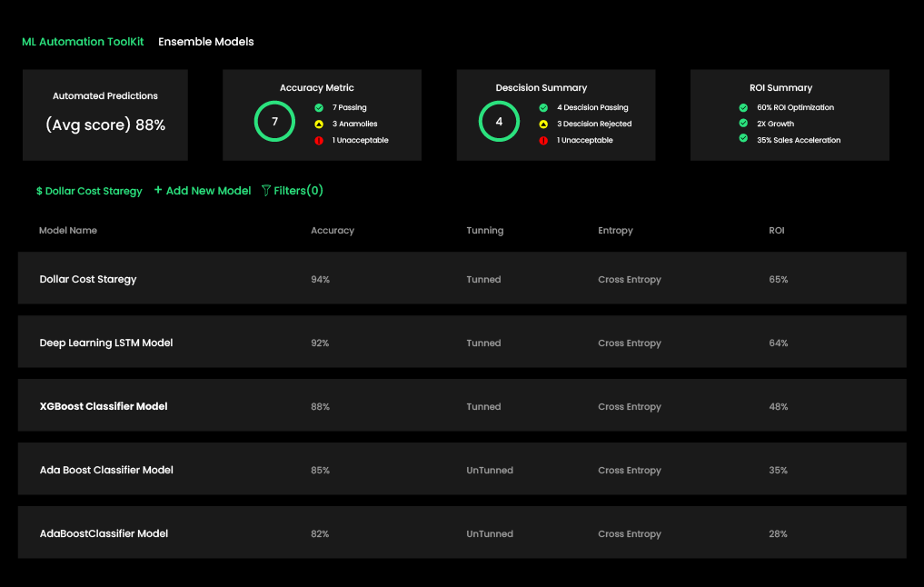Sort by the ROI column header

[776, 231]
